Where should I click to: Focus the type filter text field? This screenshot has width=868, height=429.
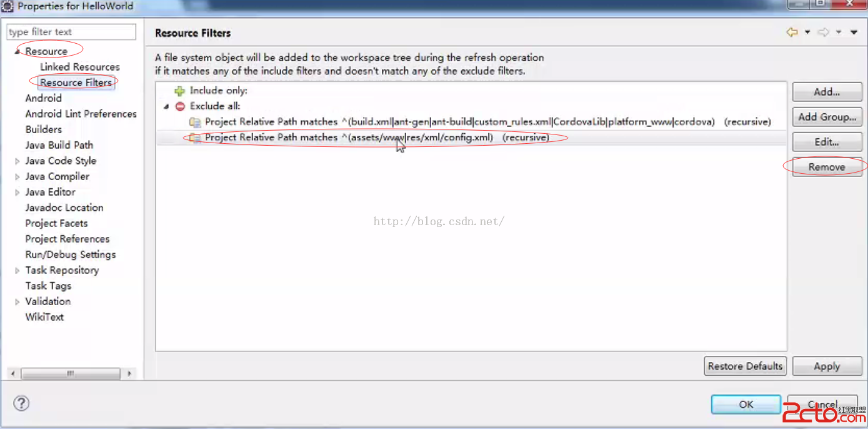pos(71,32)
